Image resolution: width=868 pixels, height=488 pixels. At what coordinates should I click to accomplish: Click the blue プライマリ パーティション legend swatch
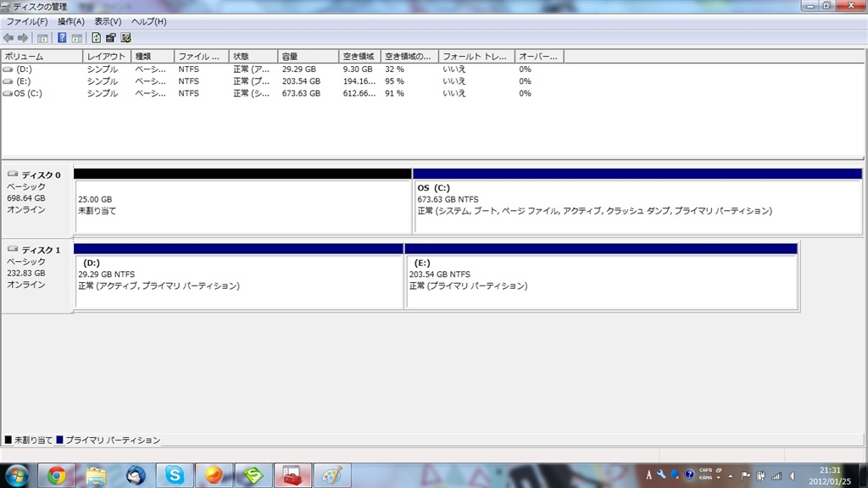60,440
